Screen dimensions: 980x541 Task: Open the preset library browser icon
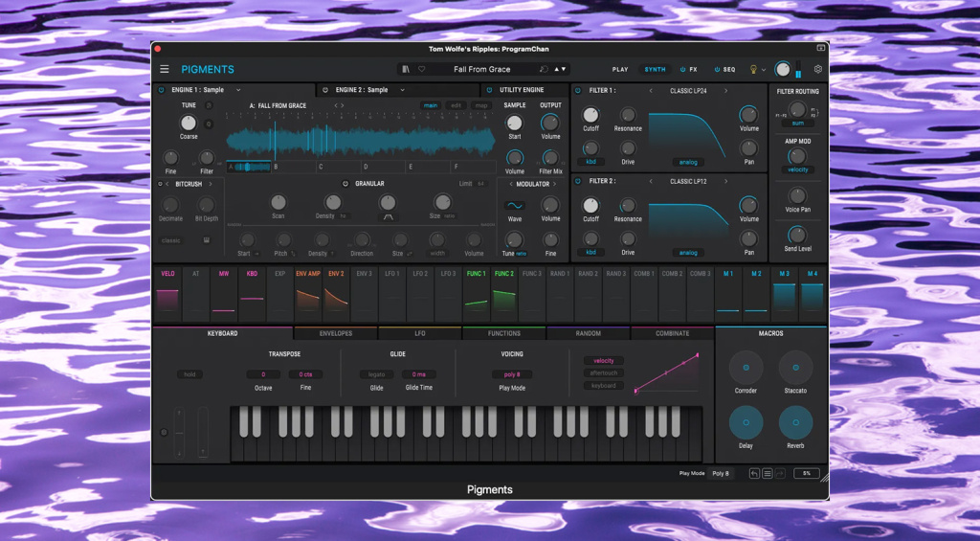point(406,70)
